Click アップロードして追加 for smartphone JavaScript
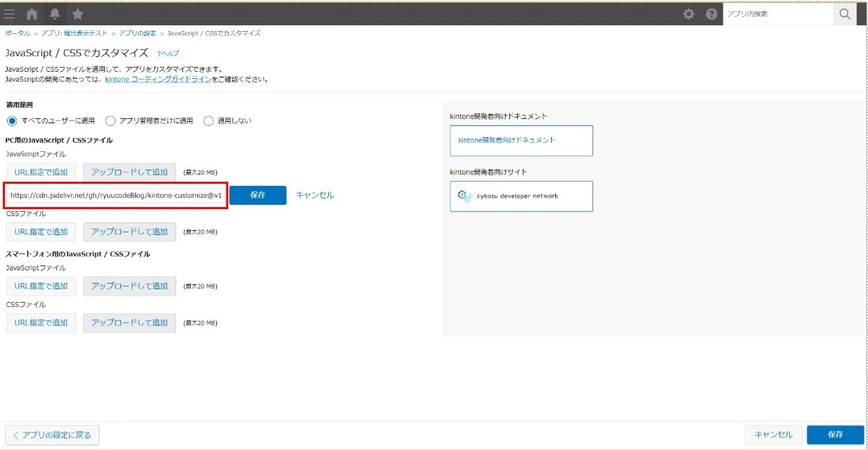This screenshot has height=450, width=868. tap(130, 286)
